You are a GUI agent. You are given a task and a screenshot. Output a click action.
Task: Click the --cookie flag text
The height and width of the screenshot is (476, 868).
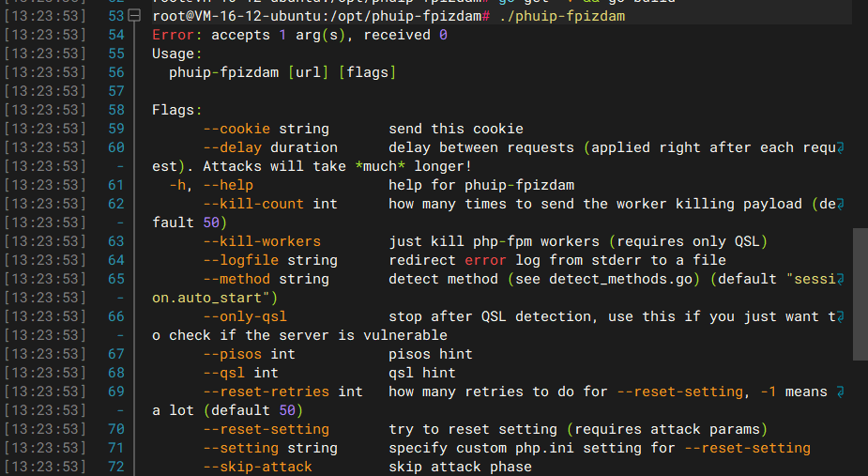coord(236,129)
